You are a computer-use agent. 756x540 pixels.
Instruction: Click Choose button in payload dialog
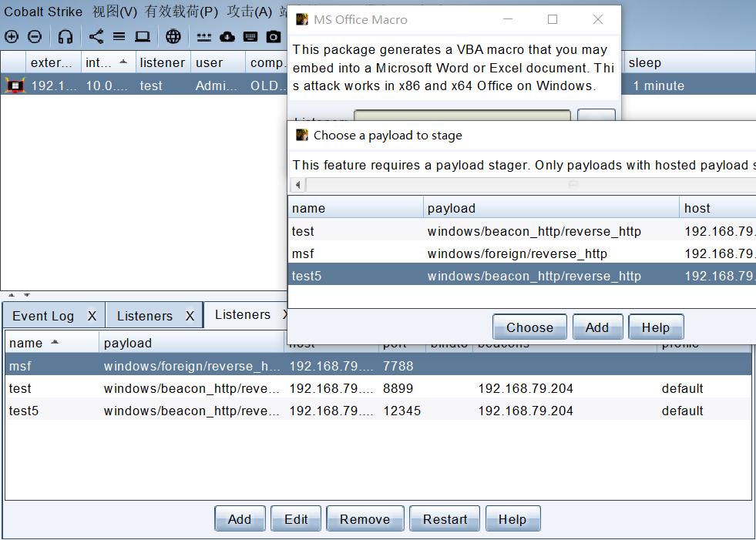tap(529, 327)
